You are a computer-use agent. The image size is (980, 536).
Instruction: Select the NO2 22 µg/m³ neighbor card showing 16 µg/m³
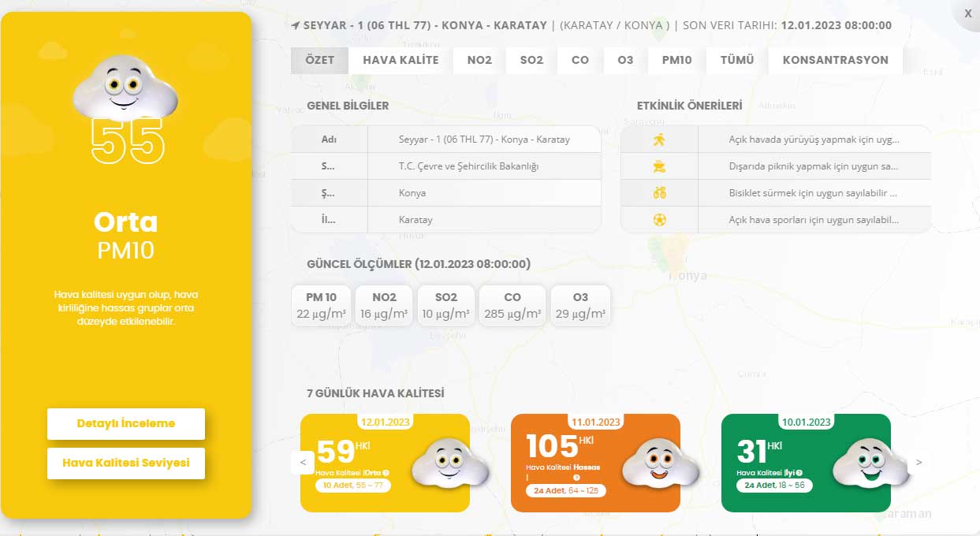click(x=384, y=306)
